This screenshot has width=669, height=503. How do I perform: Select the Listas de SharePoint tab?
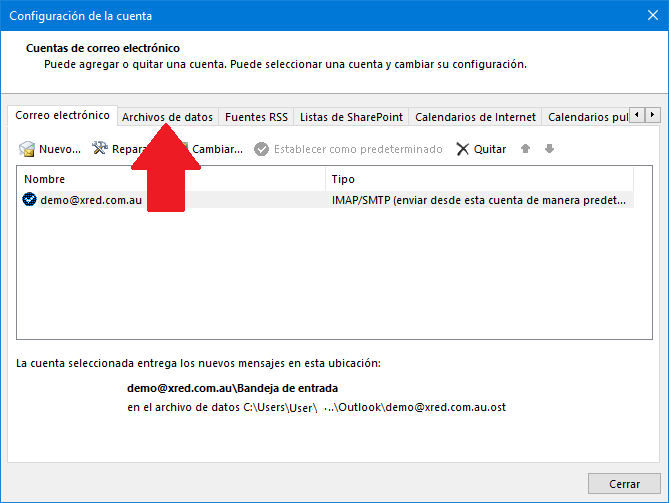351,117
